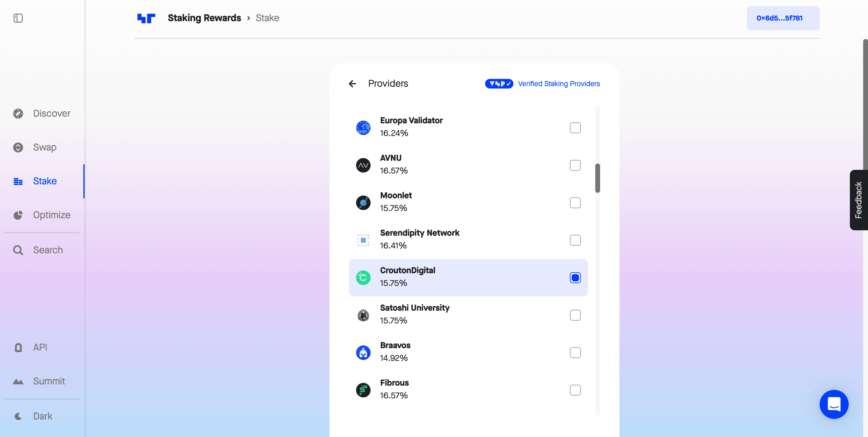Select the CroutonDigital provider checkbox
The height and width of the screenshot is (437, 868).
click(575, 278)
